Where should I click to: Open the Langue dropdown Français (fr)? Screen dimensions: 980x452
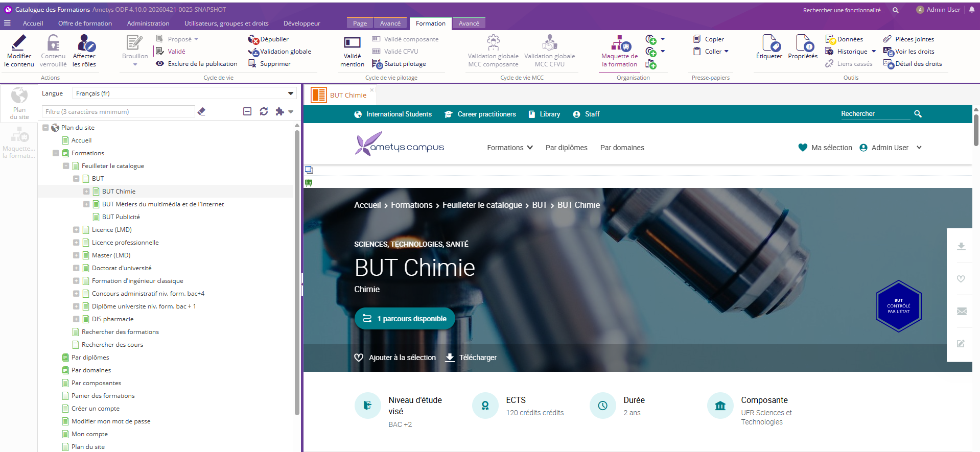coord(184,93)
